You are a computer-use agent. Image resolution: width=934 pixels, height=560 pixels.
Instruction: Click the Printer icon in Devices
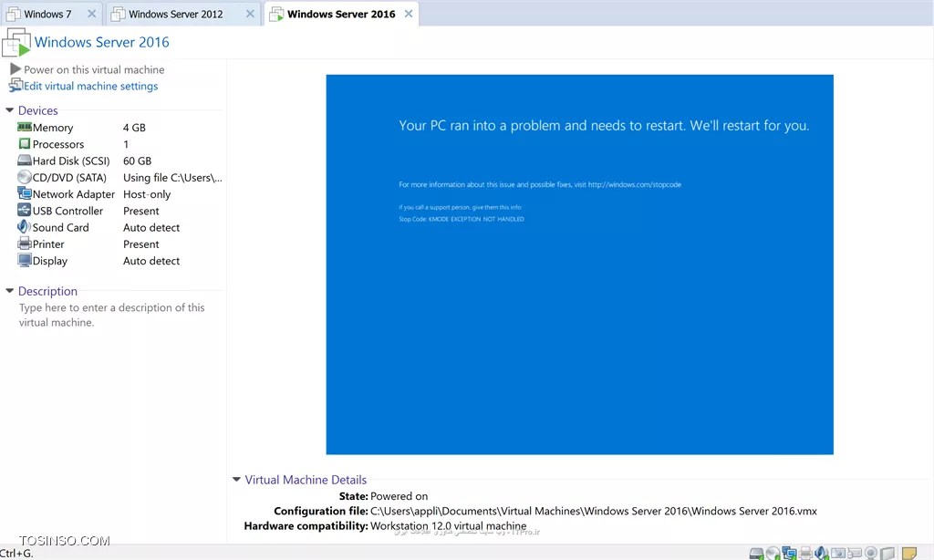pos(25,244)
